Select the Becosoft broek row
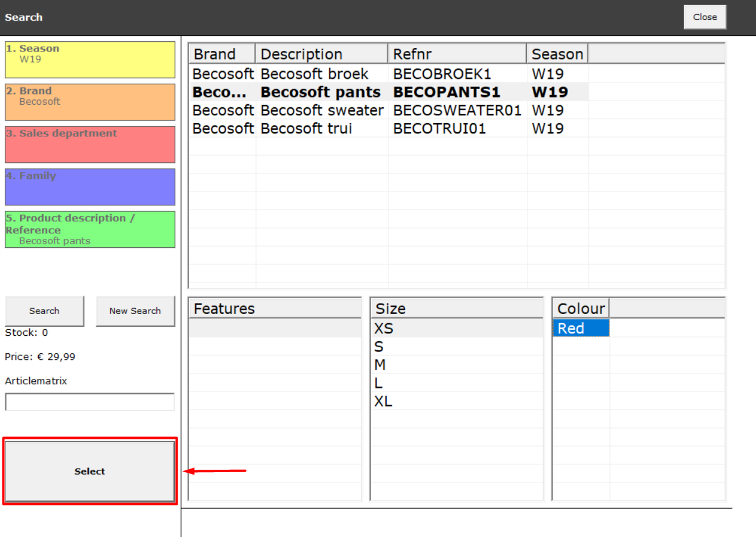This screenshot has height=537, width=756. pos(389,74)
